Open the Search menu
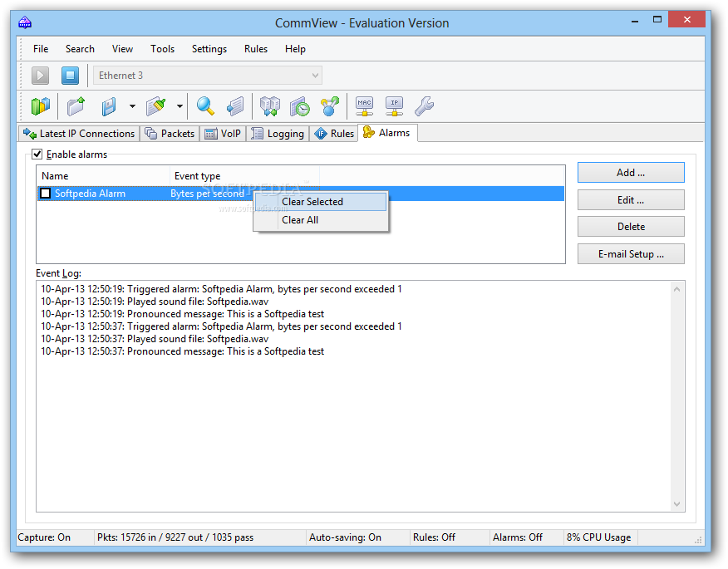728x569 pixels. pos(80,49)
